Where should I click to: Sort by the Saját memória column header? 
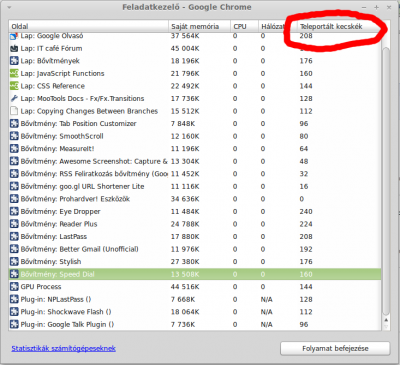(199, 26)
